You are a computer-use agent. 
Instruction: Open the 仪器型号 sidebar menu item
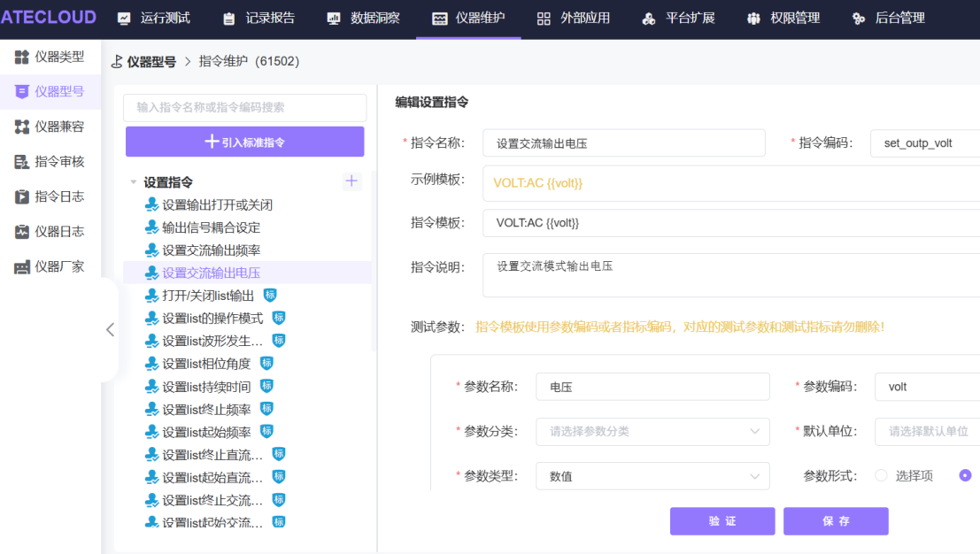pos(50,92)
